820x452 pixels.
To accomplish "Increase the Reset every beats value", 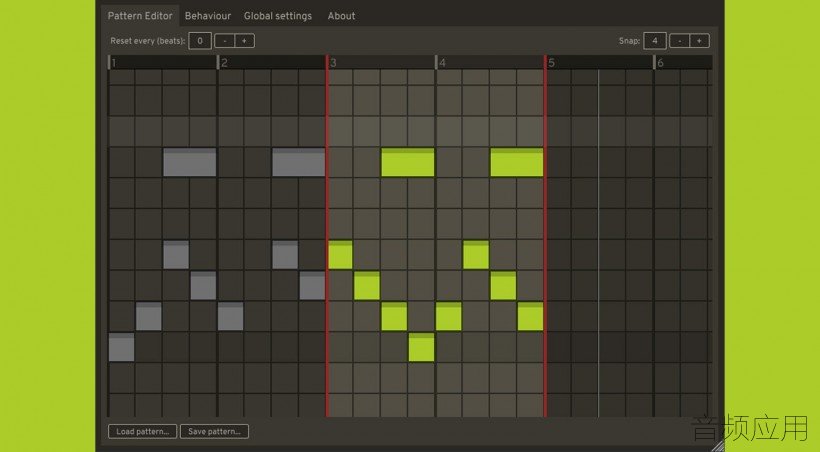I will [x=244, y=41].
